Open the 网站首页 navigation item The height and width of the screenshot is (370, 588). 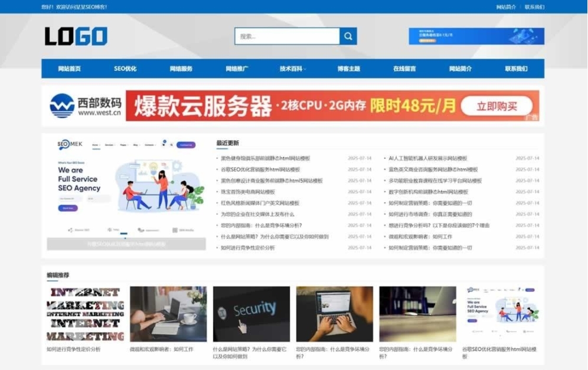(69, 69)
